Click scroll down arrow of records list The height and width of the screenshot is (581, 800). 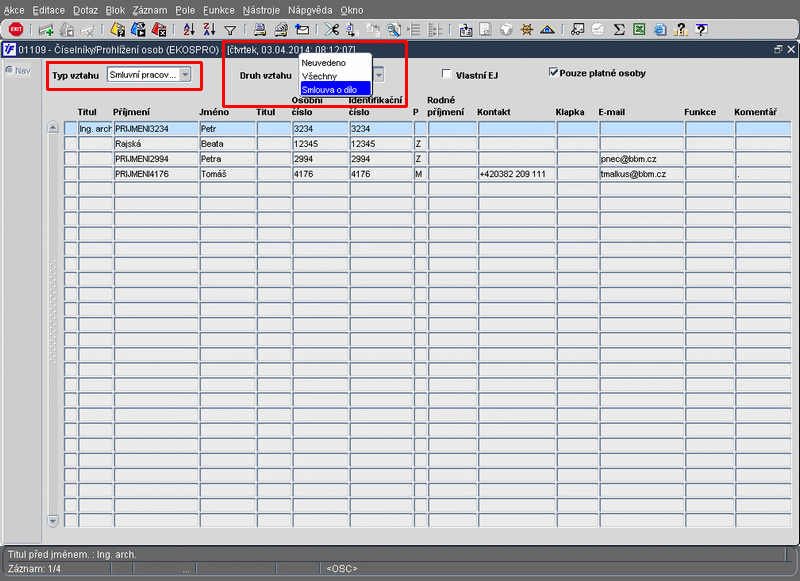tap(53, 521)
